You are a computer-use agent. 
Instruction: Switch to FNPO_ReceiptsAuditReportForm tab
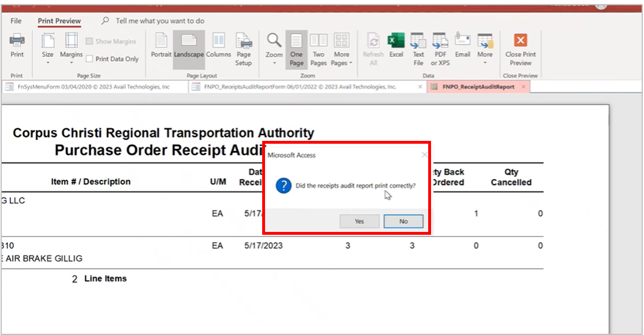301,87
